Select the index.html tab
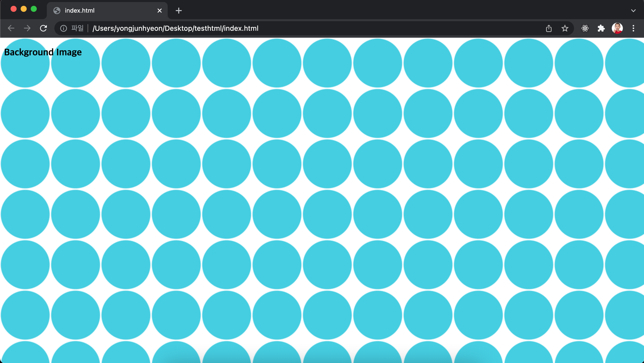The width and height of the screenshot is (644, 363). pyautogui.click(x=107, y=11)
